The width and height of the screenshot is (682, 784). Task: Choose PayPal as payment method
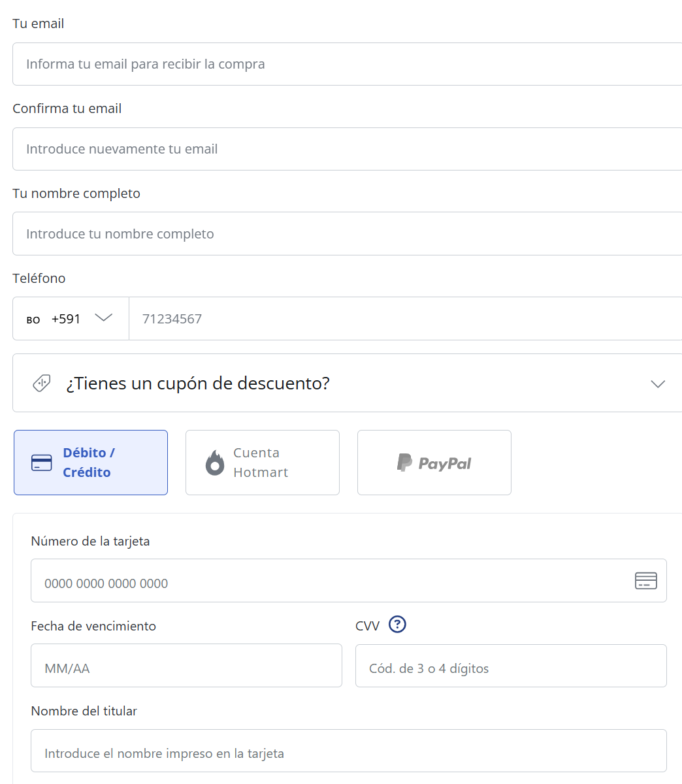(x=434, y=463)
